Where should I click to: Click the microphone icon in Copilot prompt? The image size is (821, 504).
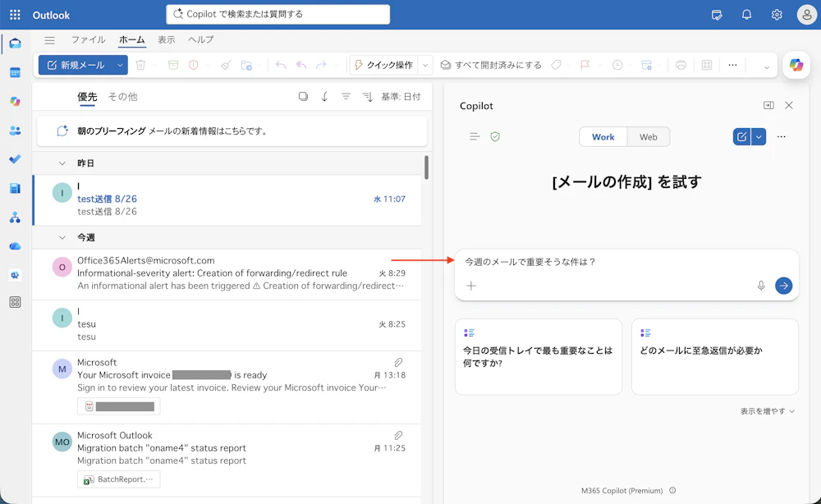pos(761,285)
